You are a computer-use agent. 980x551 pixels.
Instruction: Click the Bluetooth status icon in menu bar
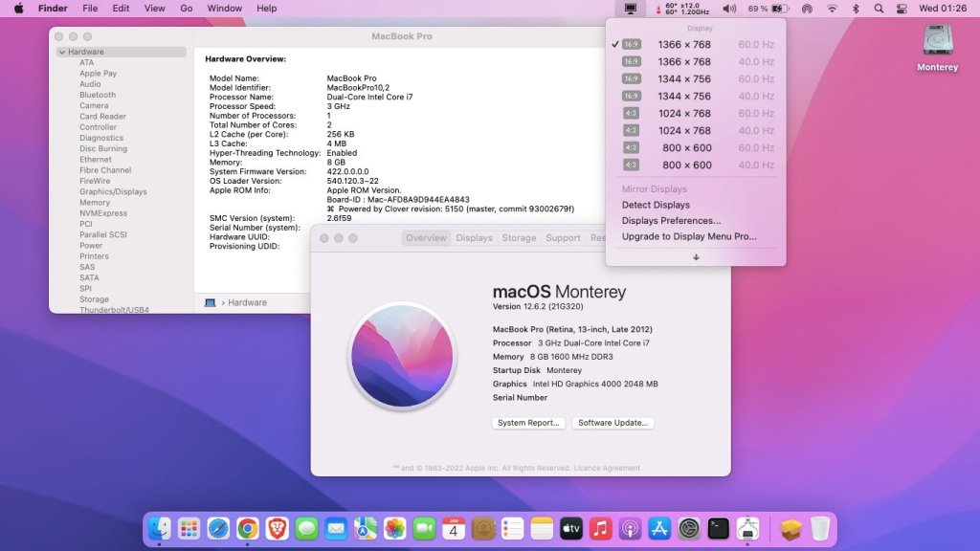click(856, 9)
